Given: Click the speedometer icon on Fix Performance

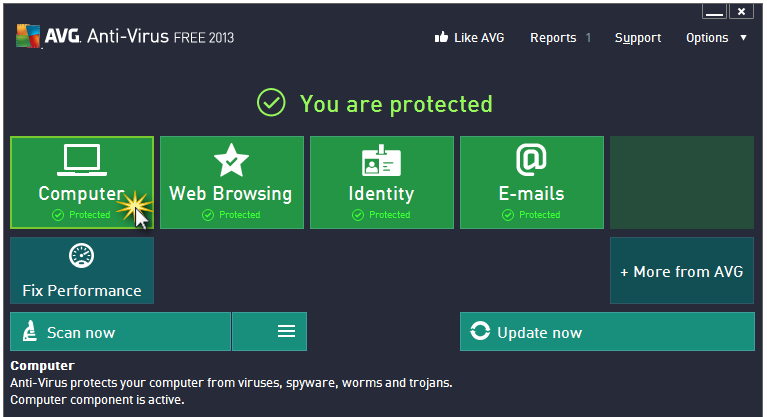Looking at the screenshot, I should click(x=81, y=255).
